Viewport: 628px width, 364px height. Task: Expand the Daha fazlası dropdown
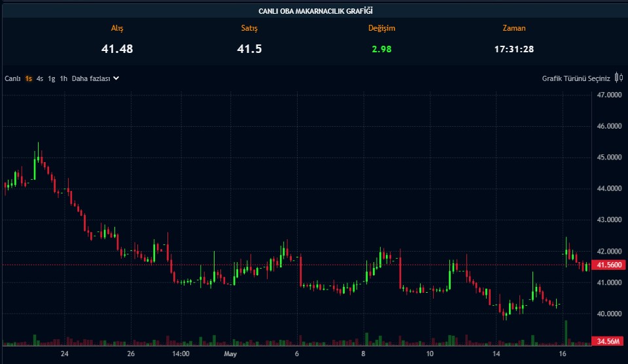pyautogui.click(x=90, y=78)
